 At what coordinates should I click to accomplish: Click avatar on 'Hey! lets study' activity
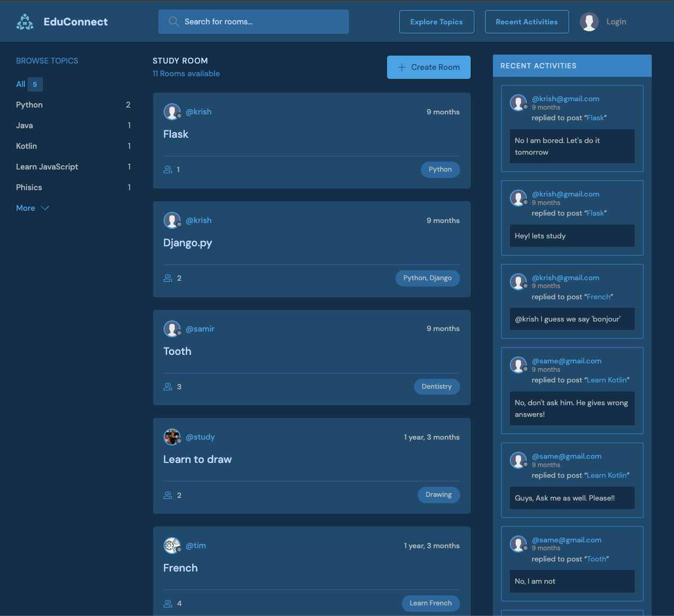click(518, 198)
